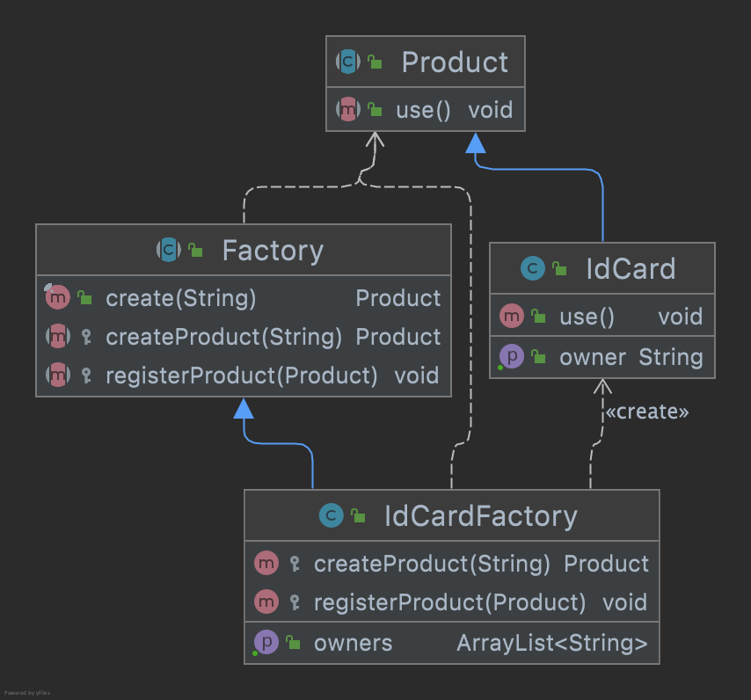Click the key icon next to registerProduct in IdCardFactory
This screenshot has width=751, height=700.
tap(294, 602)
